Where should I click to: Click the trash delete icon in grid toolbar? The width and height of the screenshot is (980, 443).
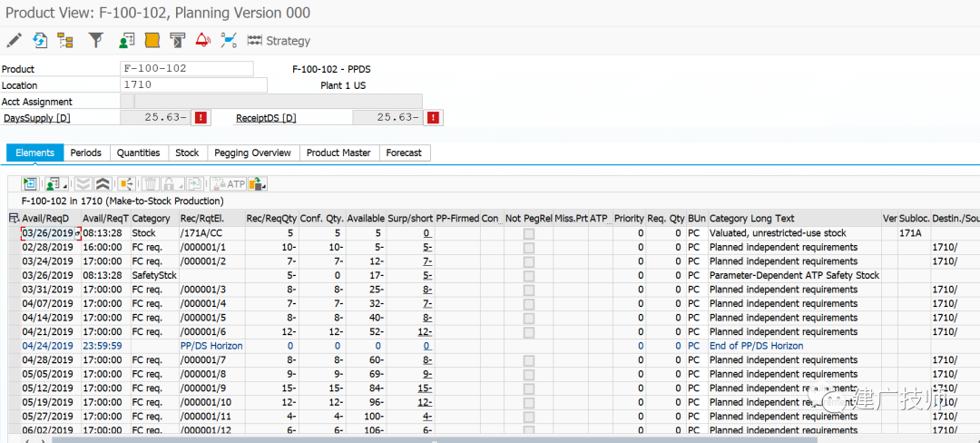(x=151, y=183)
